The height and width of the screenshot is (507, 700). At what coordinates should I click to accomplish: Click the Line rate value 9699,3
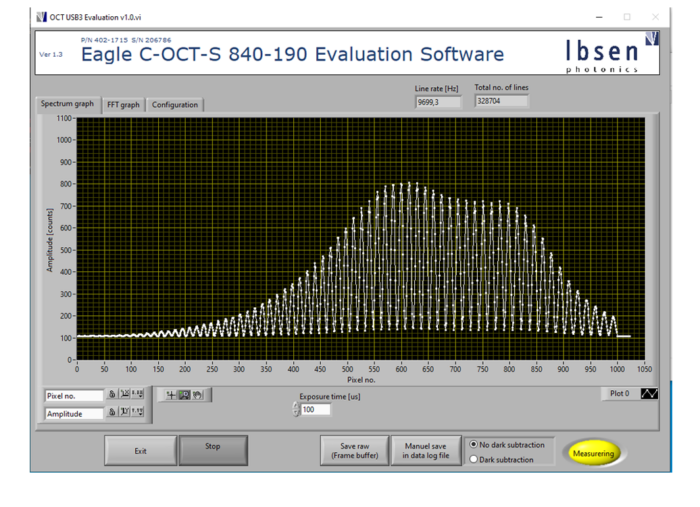click(x=438, y=102)
